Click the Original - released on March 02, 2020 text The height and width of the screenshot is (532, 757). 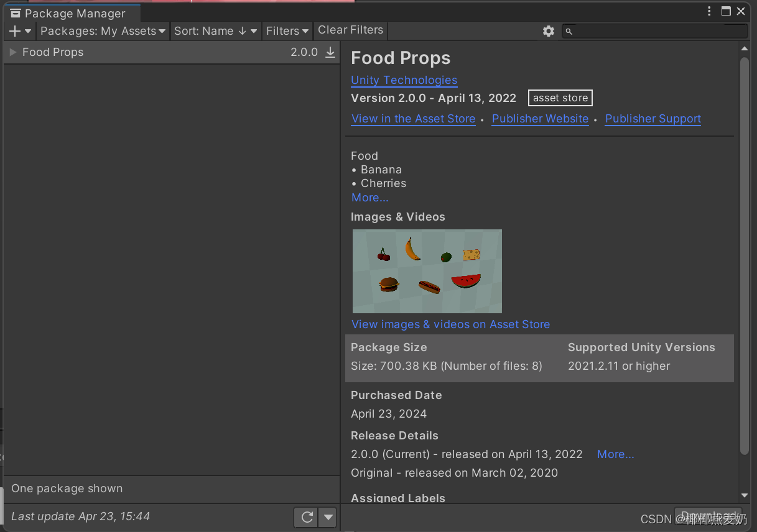point(454,473)
